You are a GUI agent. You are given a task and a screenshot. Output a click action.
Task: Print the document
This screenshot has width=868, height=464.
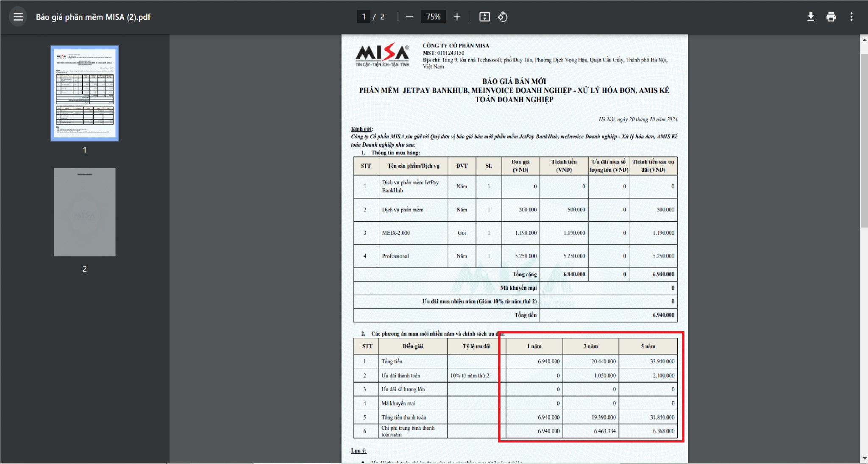click(x=831, y=17)
